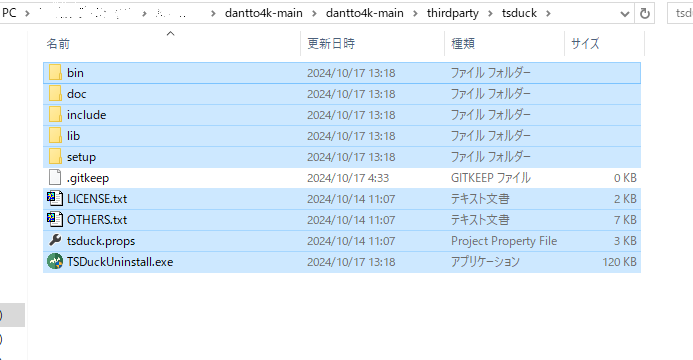693x360 pixels.
Task: Select the file name TSDuckUninstall.exe
Action: point(120,261)
